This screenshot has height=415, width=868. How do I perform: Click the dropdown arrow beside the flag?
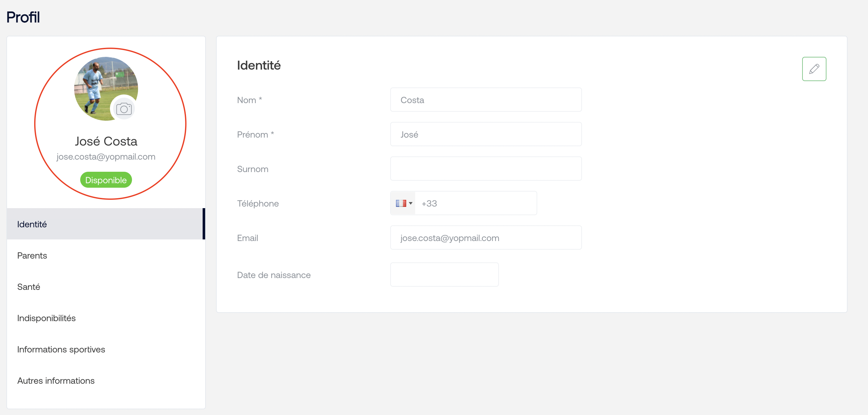click(x=410, y=203)
